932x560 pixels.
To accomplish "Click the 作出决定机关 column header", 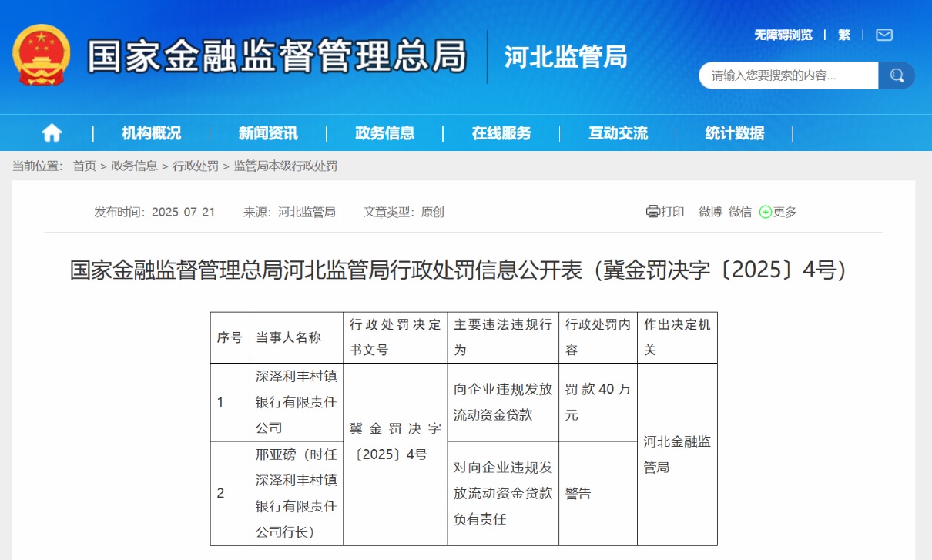I will (x=677, y=337).
